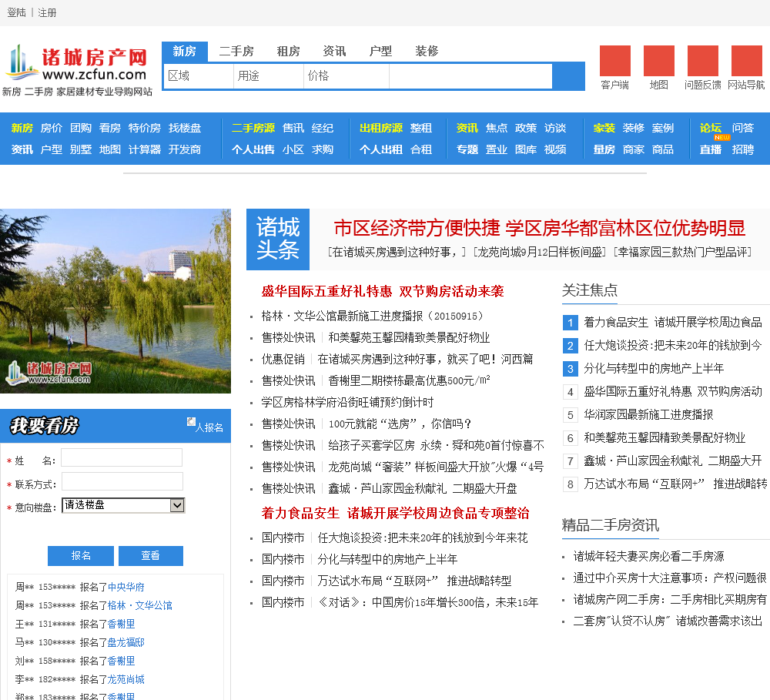Click the lakeside park photo
770x700 pixels.
[115, 301]
